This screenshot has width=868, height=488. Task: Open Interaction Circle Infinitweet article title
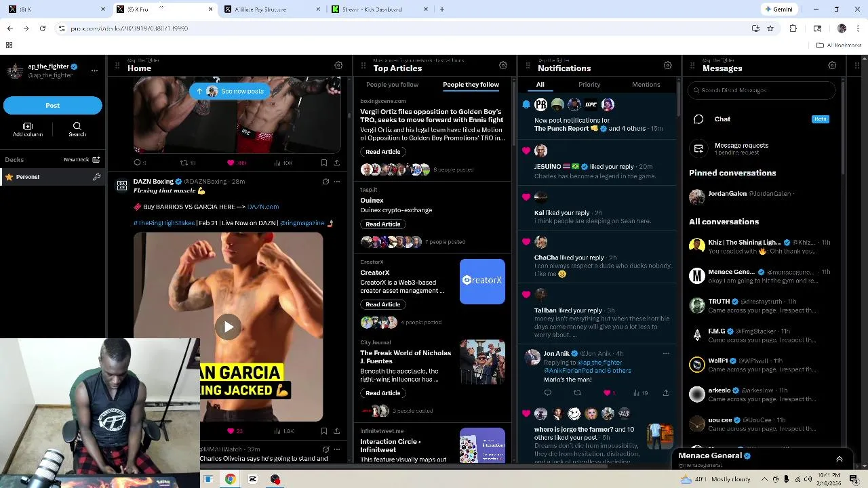point(391,445)
